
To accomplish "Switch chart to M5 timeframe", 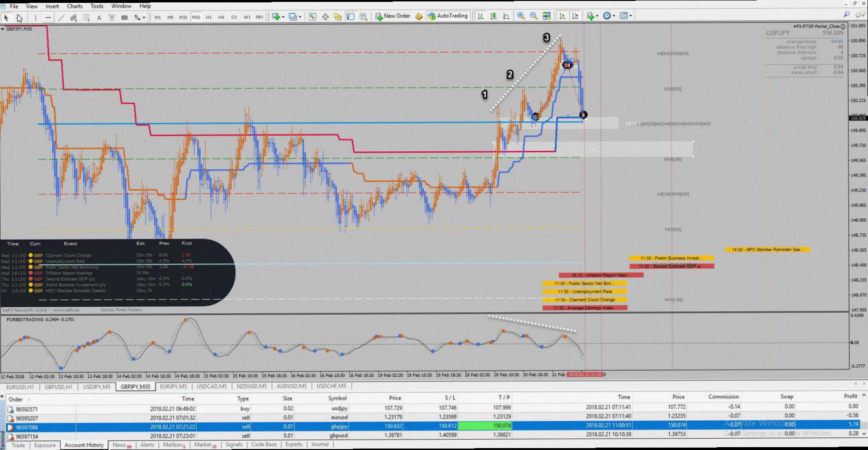I will pos(170,17).
